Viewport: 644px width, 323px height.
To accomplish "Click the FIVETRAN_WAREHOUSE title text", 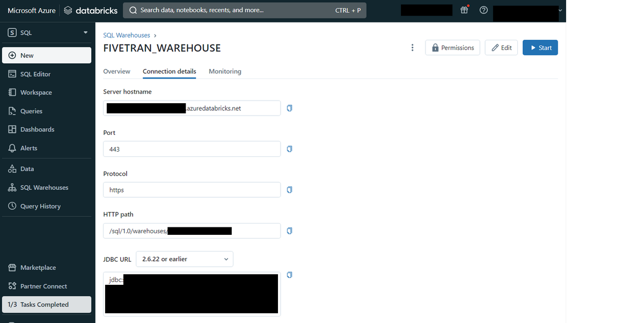I will pyautogui.click(x=162, y=48).
